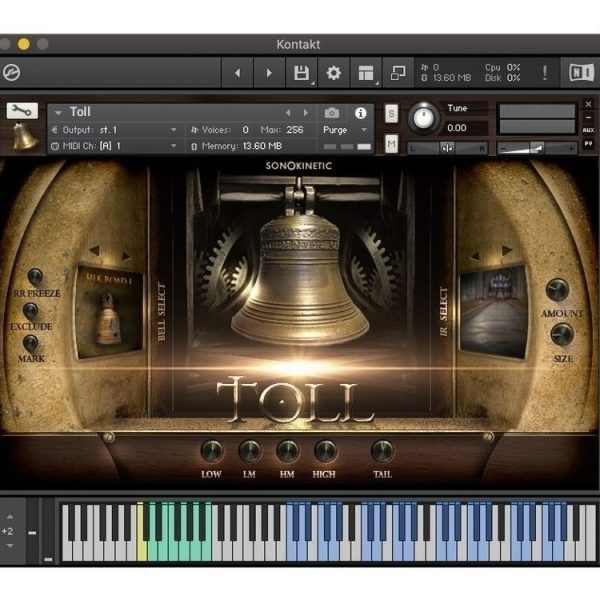Toggle the PV button

588,143
